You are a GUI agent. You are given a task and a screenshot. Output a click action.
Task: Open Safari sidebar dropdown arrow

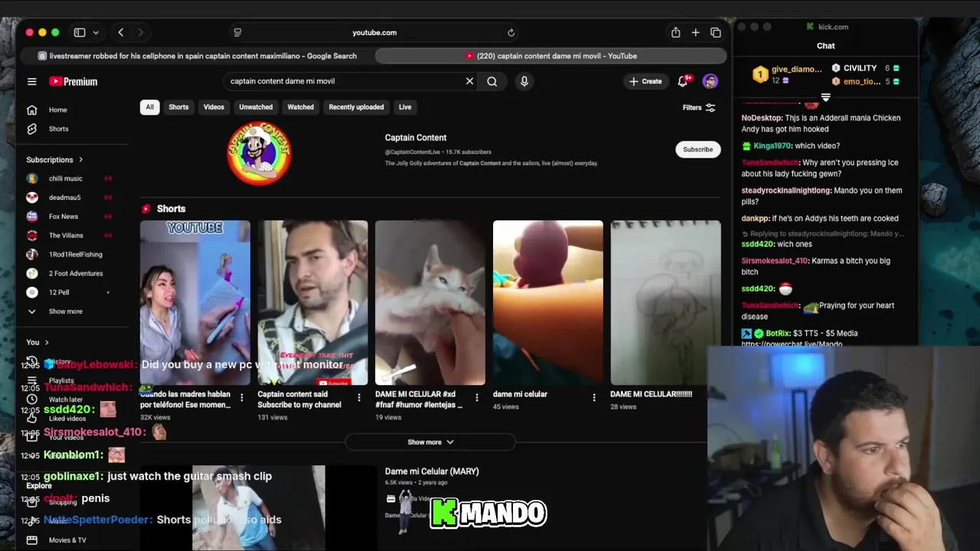point(96,32)
